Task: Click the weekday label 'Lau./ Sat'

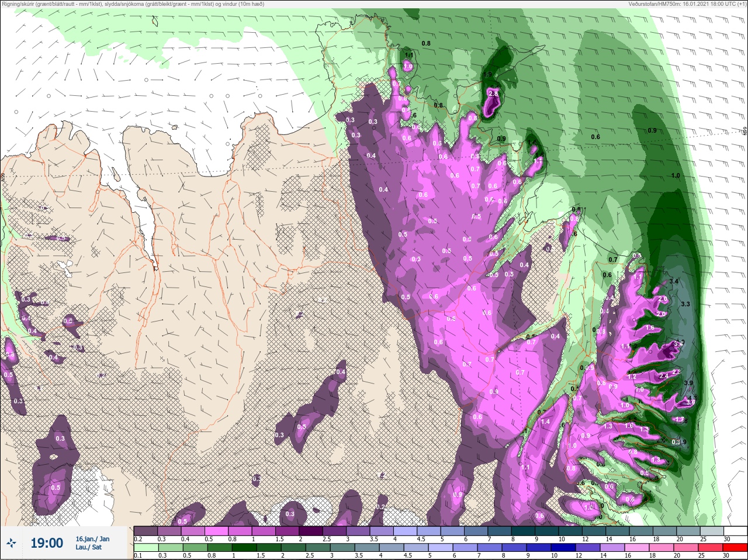Action: (x=88, y=547)
